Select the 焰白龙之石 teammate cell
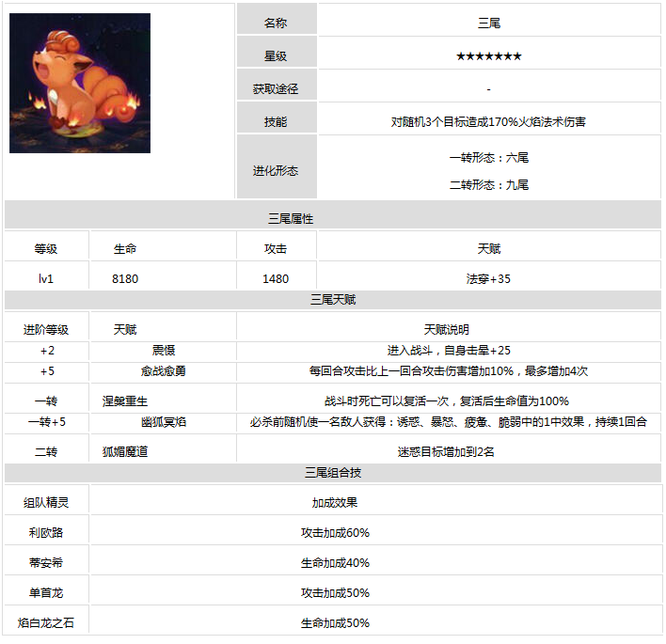The width and height of the screenshot is (666, 644). 46,622
